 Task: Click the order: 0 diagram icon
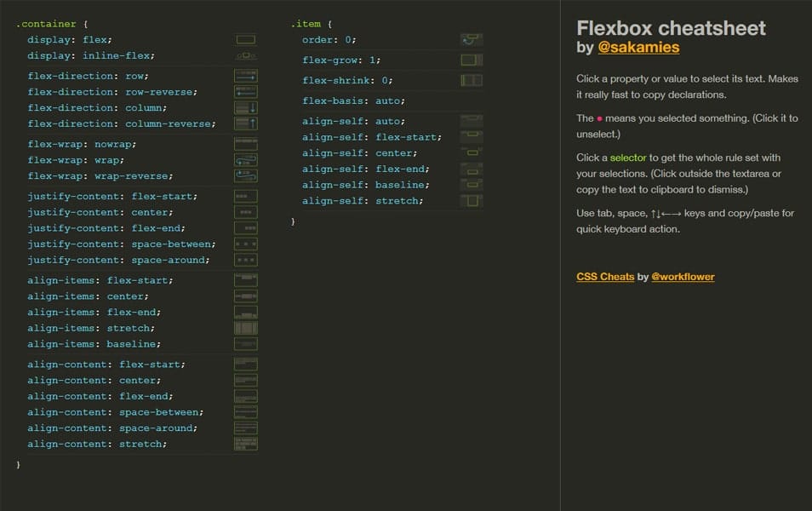[x=472, y=38]
